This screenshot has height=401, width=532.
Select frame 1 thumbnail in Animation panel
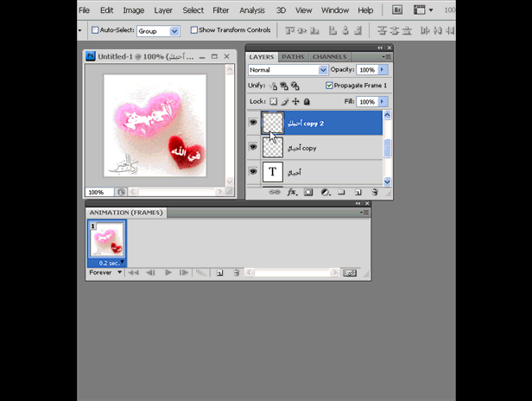107,239
